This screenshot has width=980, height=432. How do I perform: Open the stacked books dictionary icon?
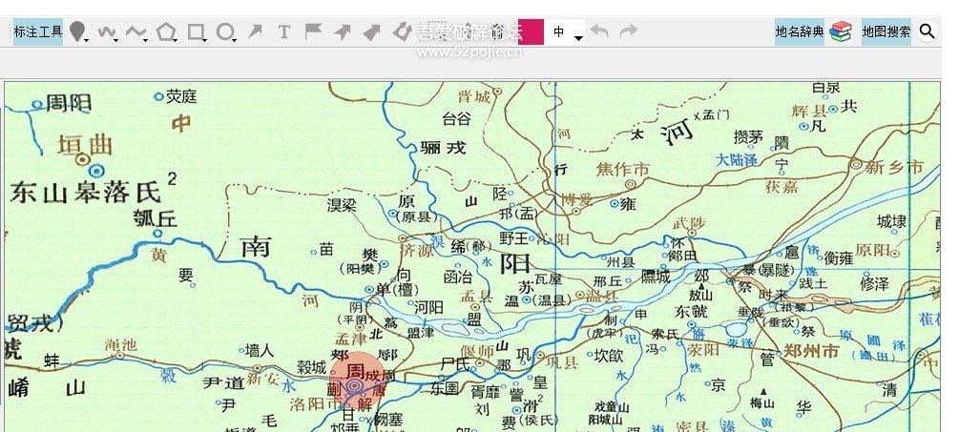coord(840,31)
